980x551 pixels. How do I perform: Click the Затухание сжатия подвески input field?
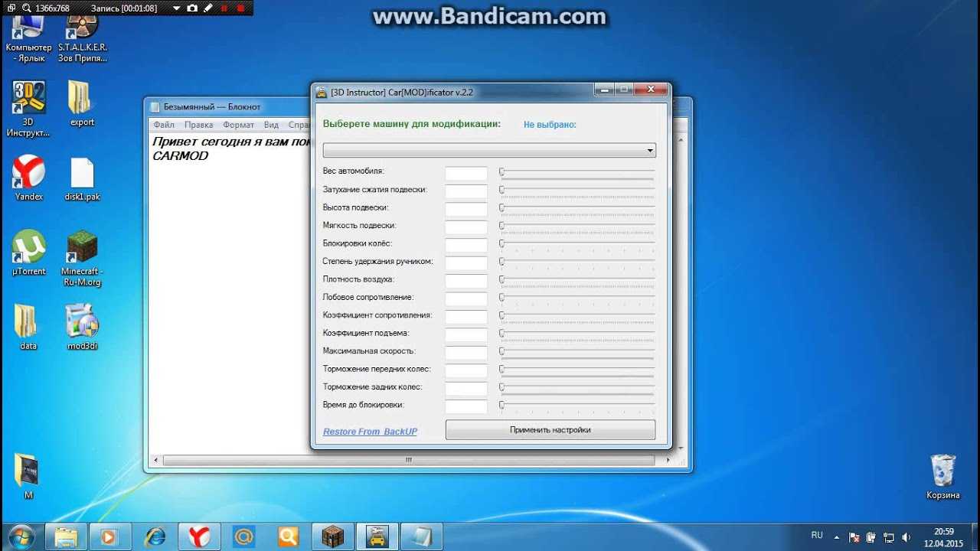pos(466,191)
